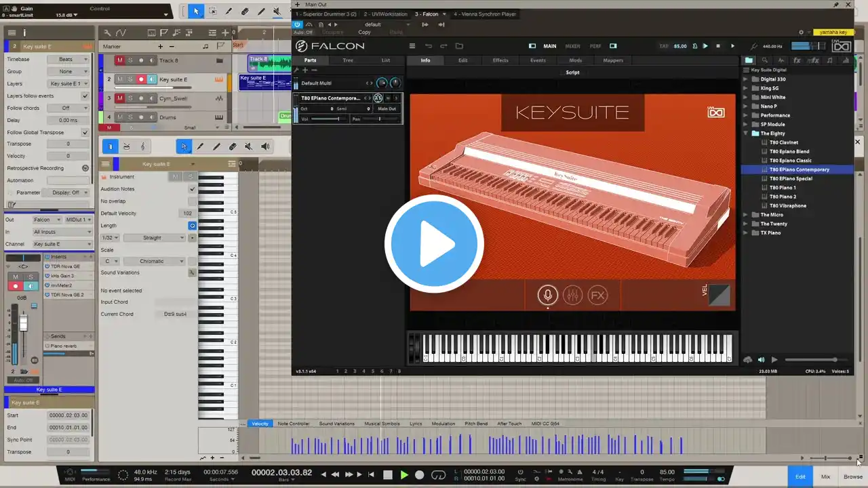Click Copy in plugin preset bar
The image size is (868, 488).
[x=365, y=32]
